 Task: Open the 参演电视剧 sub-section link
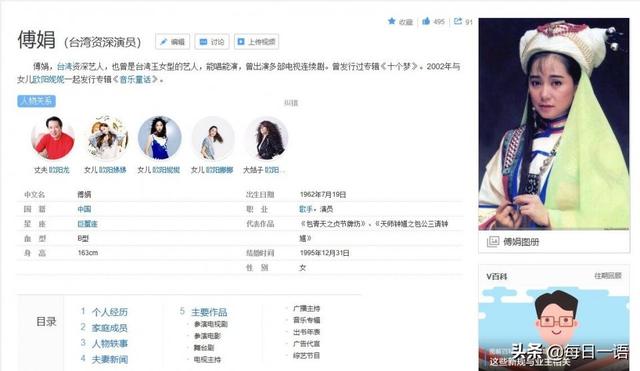point(211,324)
